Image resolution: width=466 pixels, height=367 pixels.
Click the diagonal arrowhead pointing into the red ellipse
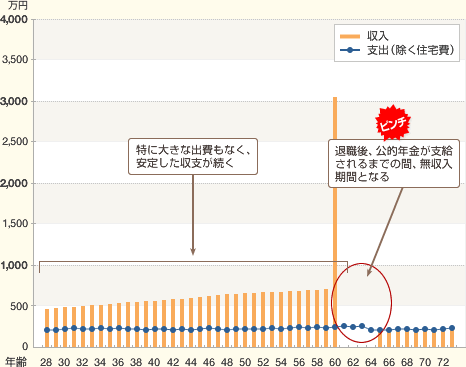coord(369,273)
